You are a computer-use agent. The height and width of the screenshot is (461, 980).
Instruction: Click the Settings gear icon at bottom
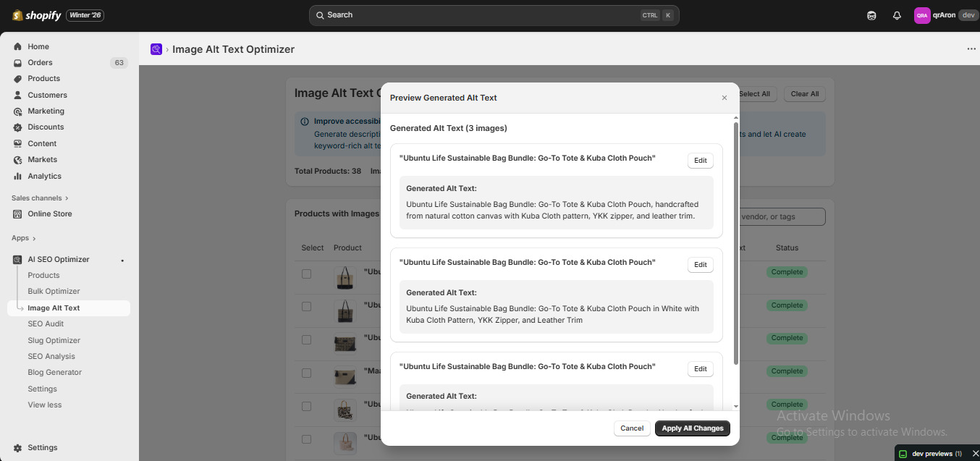tap(18, 447)
